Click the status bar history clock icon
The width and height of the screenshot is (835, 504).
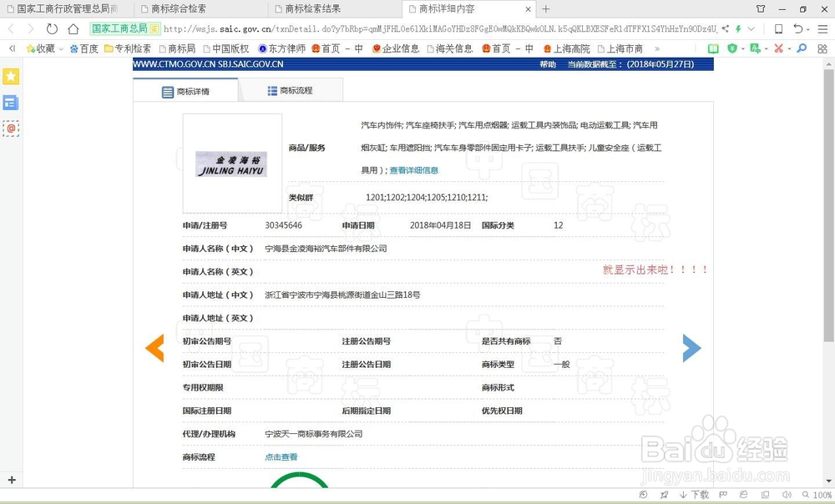[x=643, y=495]
